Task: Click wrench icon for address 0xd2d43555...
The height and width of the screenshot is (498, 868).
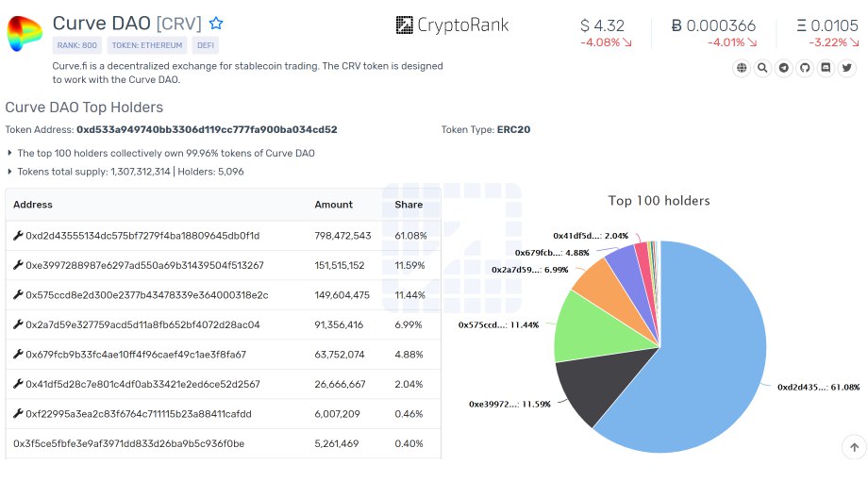Action: (18, 235)
